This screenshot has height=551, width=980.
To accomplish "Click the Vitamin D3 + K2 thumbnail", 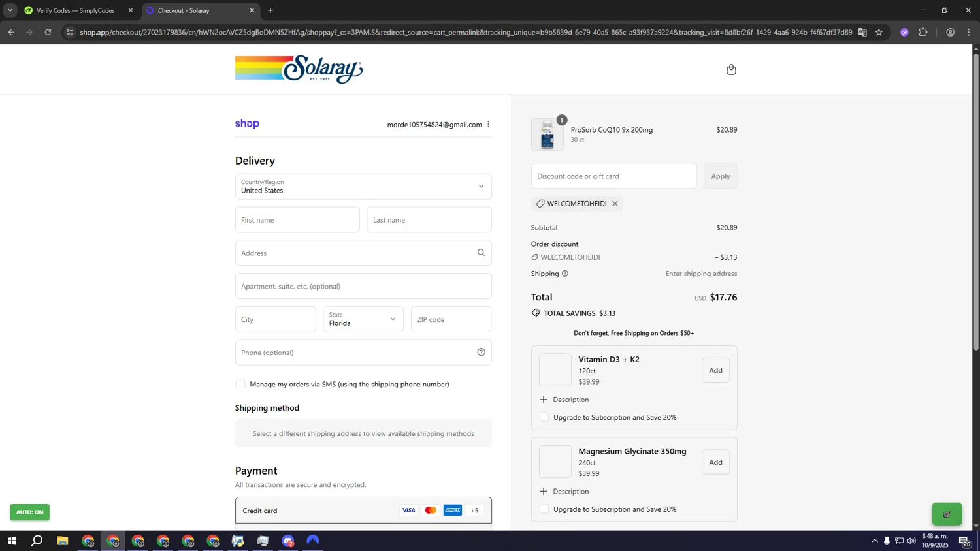I will click(555, 370).
